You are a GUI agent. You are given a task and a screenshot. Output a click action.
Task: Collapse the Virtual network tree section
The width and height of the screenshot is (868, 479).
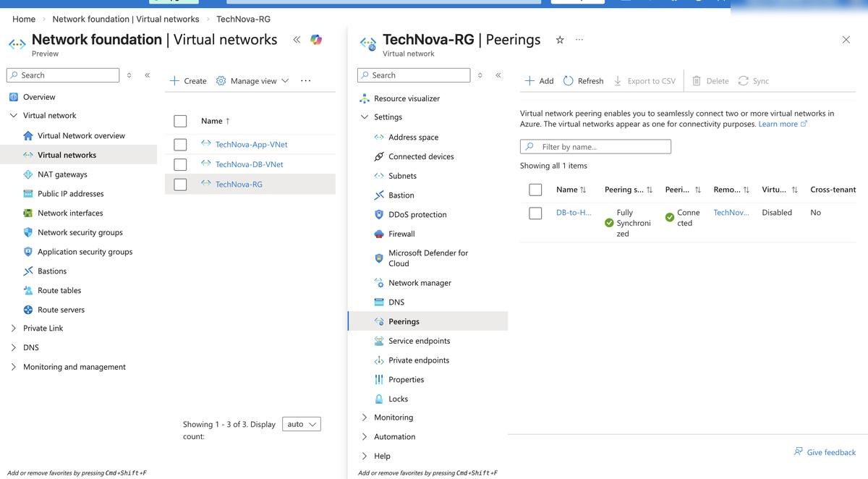13,116
